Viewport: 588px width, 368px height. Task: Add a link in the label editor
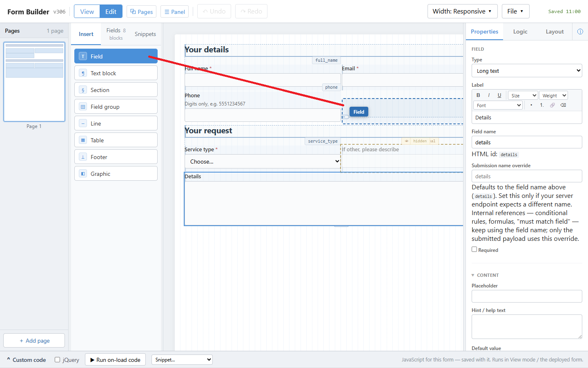[x=552, y=105]
